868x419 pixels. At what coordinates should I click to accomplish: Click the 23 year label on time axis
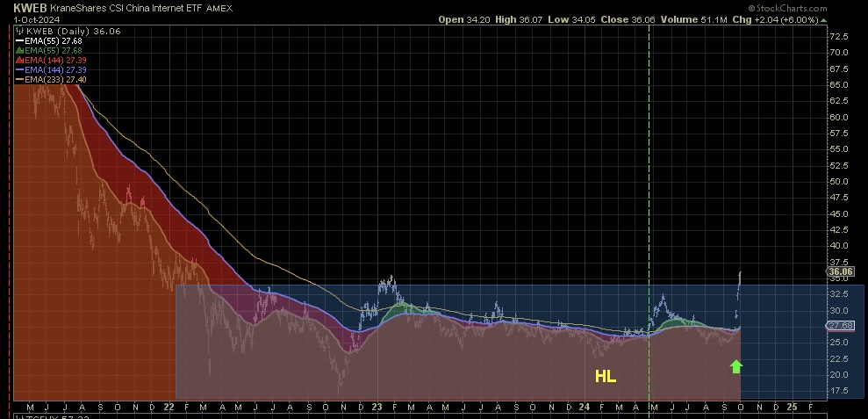click(x=377, y=407)
